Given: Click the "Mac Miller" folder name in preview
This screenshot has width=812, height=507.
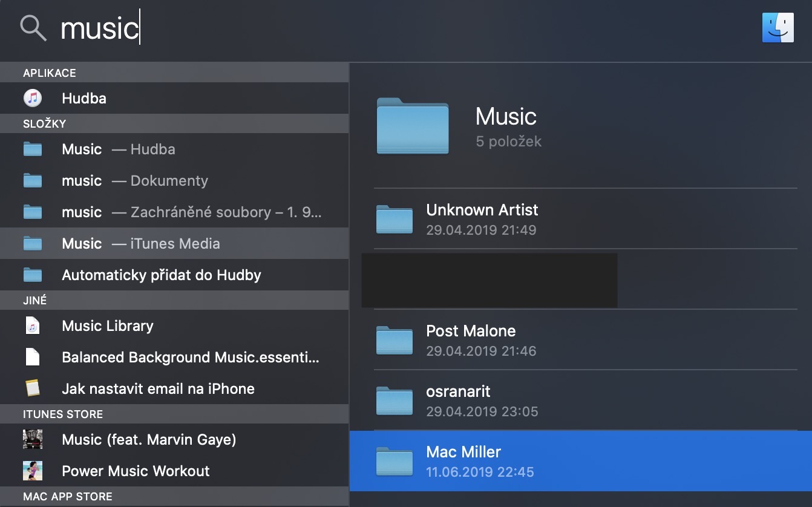Looking at the screenshot, I should pos(463,452).
